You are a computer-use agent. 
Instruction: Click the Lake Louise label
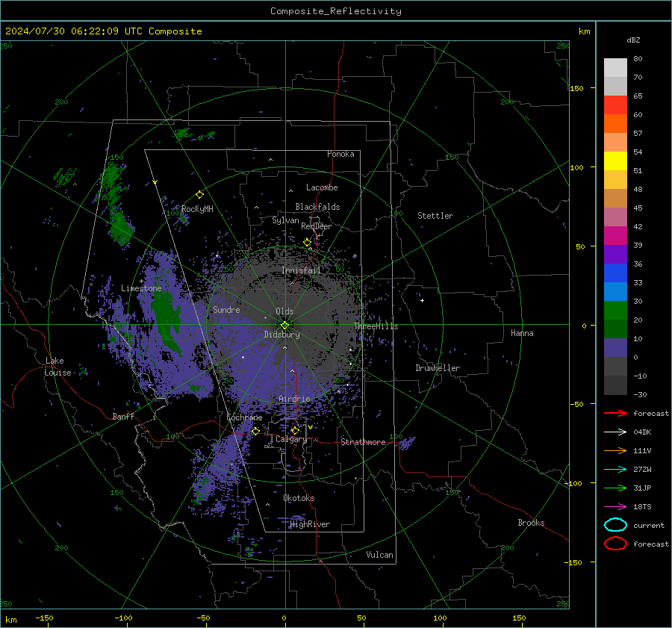coord(57,367)
